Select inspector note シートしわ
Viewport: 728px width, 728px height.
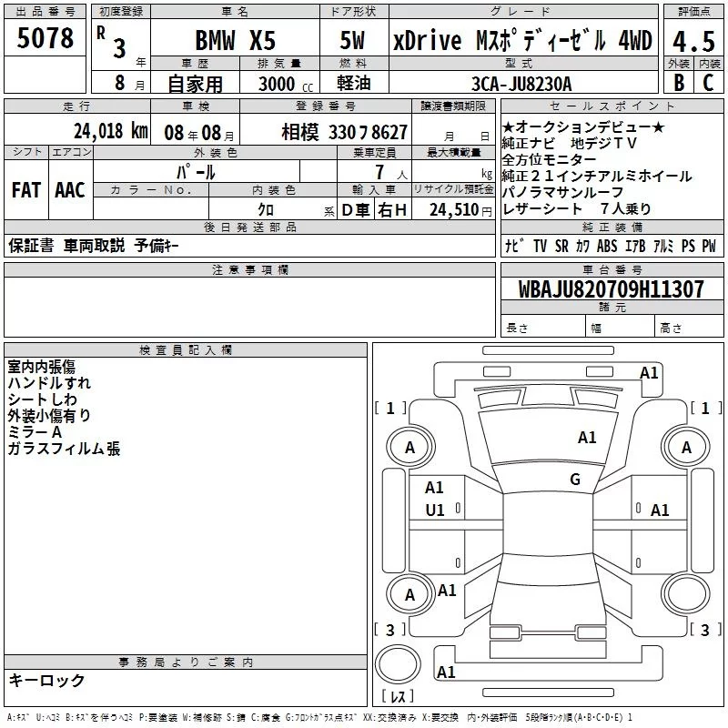42,399
